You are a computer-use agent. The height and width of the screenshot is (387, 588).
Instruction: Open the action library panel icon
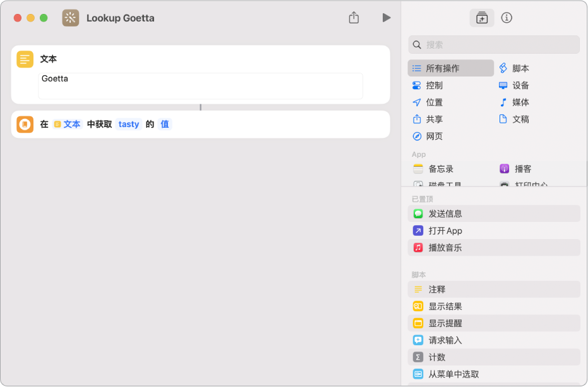[481, 18]
